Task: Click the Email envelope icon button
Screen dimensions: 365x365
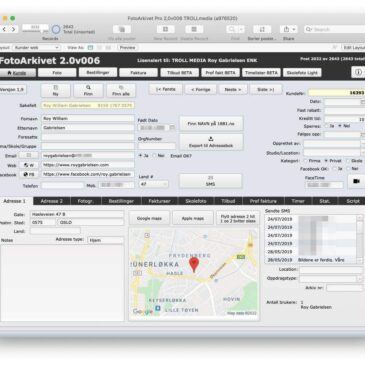Action: click(29, 155)
